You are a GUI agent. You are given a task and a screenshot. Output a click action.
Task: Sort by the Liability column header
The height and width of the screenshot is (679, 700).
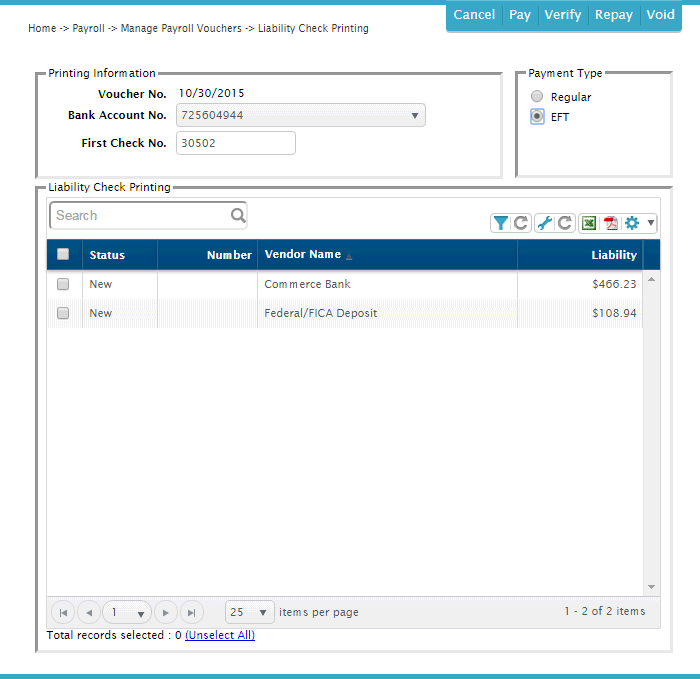580,254
